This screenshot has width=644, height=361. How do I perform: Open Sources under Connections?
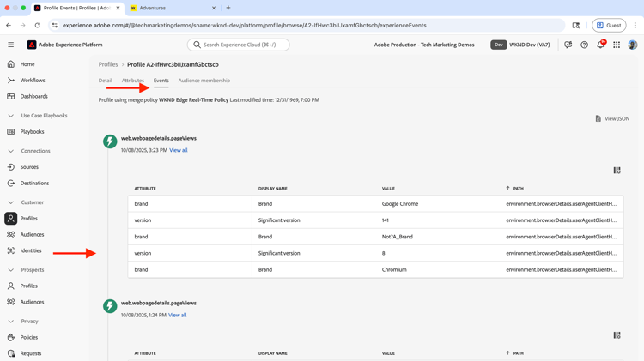(29, 167)
